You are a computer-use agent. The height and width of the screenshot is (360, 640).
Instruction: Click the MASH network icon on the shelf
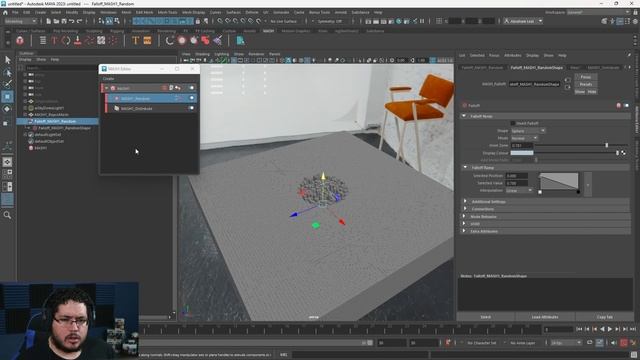(20, 40)
